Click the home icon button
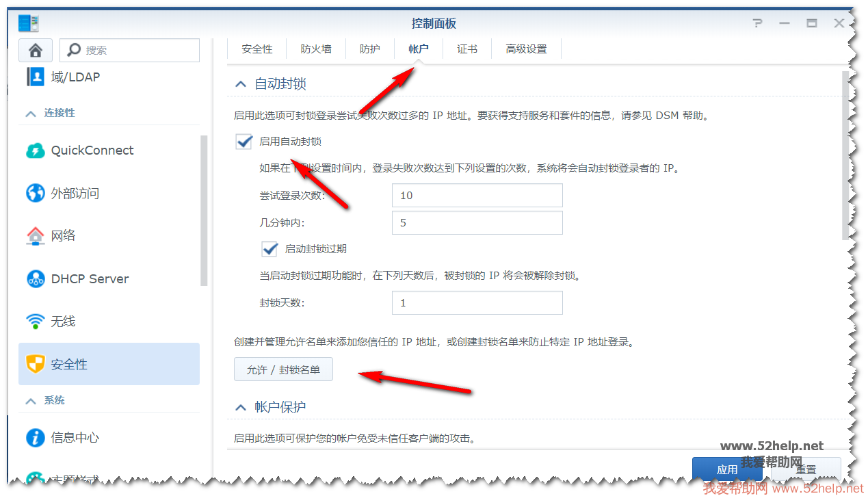The width and height of the screenshot is (868, 496). click(x=36, y=50)
